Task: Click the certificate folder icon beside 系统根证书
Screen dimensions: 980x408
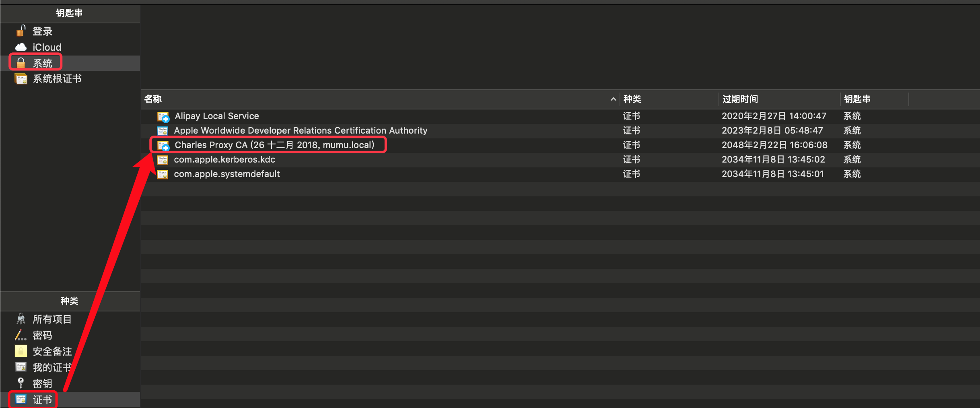Action: pos(21,78)
